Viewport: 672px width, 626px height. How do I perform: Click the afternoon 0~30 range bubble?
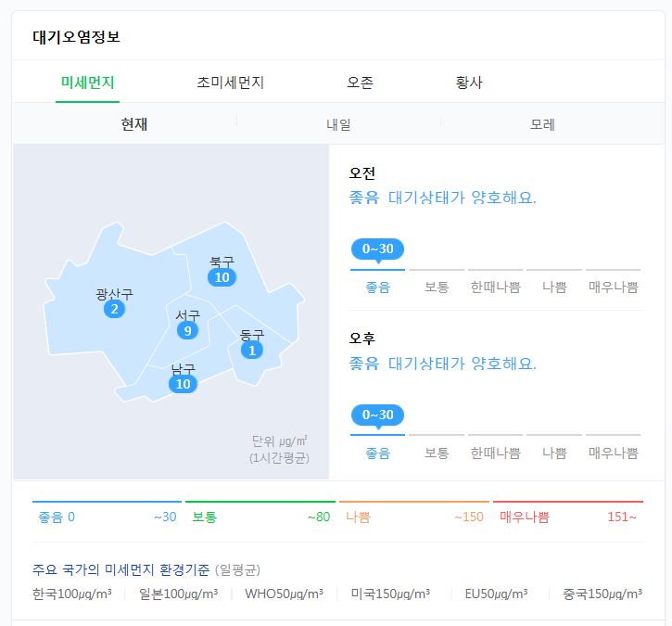point(377,415)
